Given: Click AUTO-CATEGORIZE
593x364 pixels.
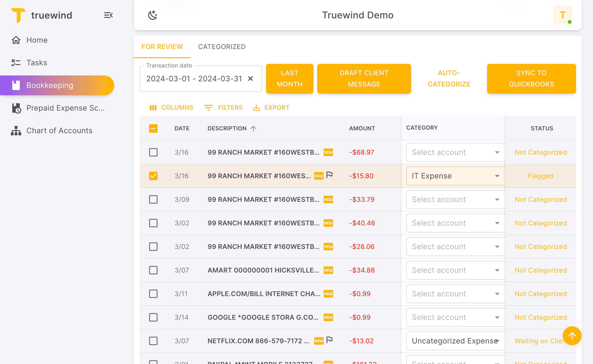Looking at the screenshot, I should tap(449, 79).
